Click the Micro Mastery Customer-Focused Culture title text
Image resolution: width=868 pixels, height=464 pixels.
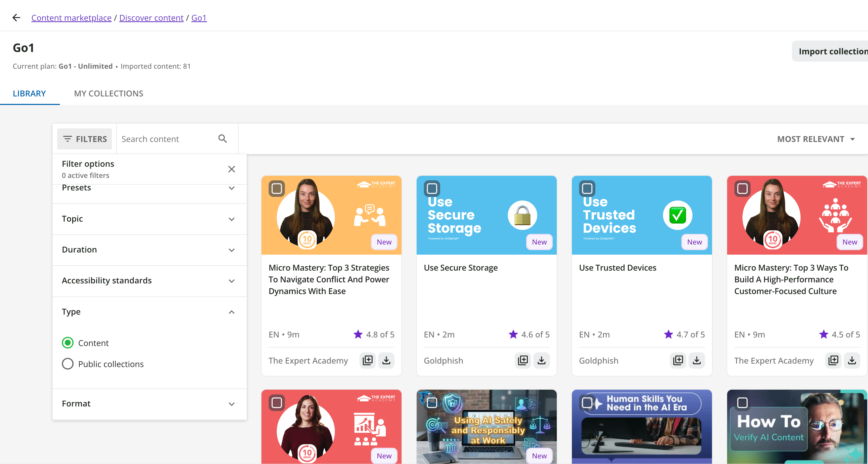coord(791,279)
